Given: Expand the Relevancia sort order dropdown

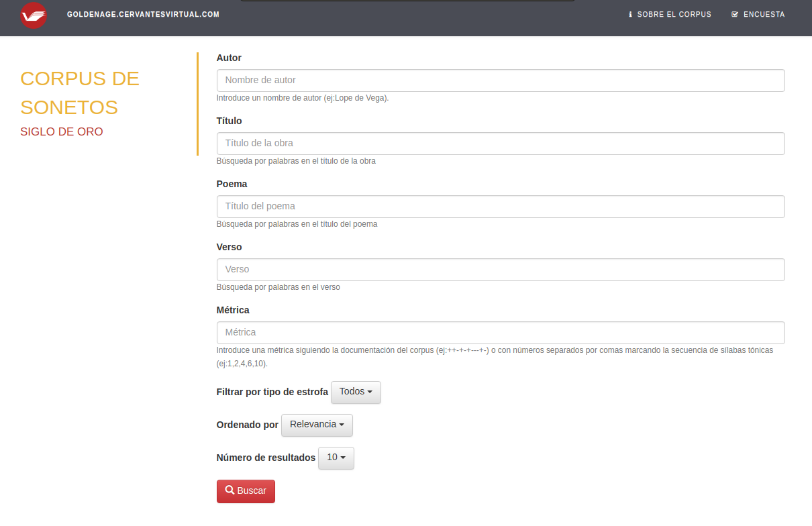Looking at the screenshot, I should click(317, 425).
